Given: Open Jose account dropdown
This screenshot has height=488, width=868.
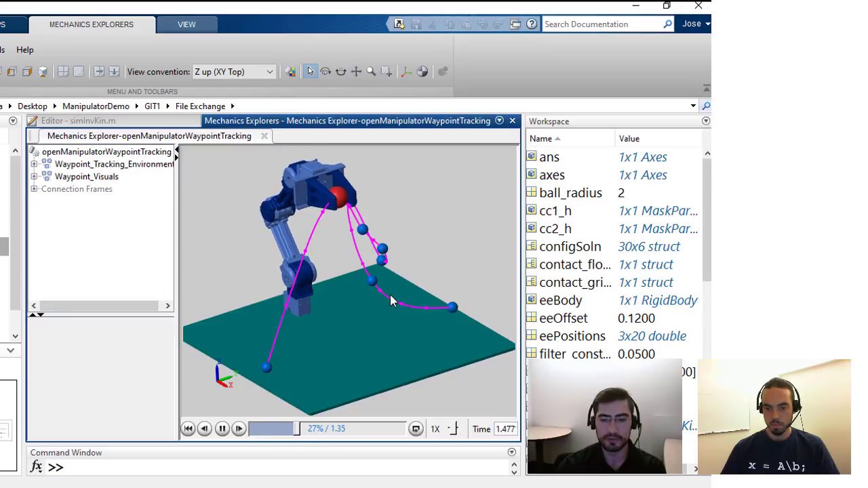Looking at the screenshot, I should point(696,24).
